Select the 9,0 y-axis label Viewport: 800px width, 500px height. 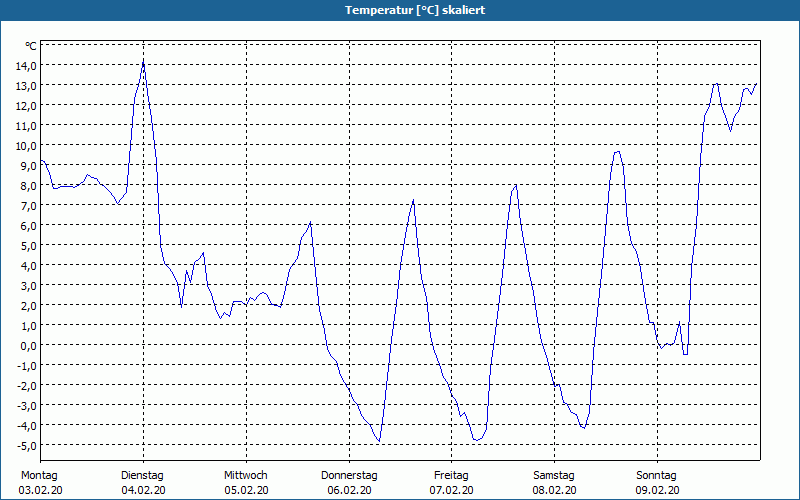pos(29,165)
